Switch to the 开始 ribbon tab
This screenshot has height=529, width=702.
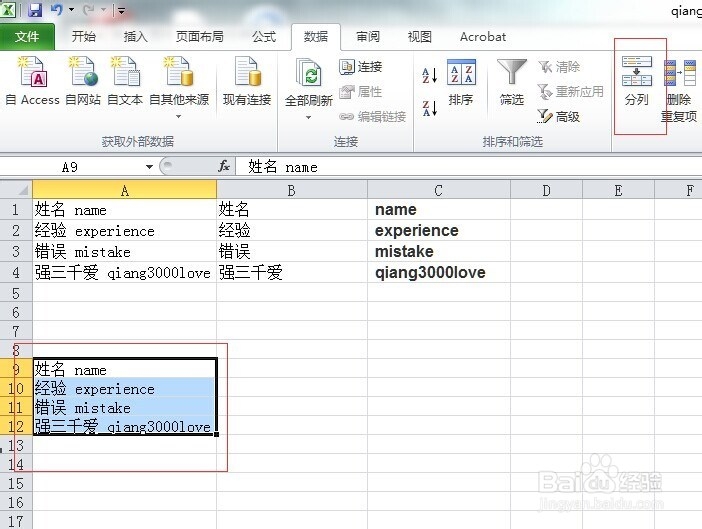tap(84, 37)
